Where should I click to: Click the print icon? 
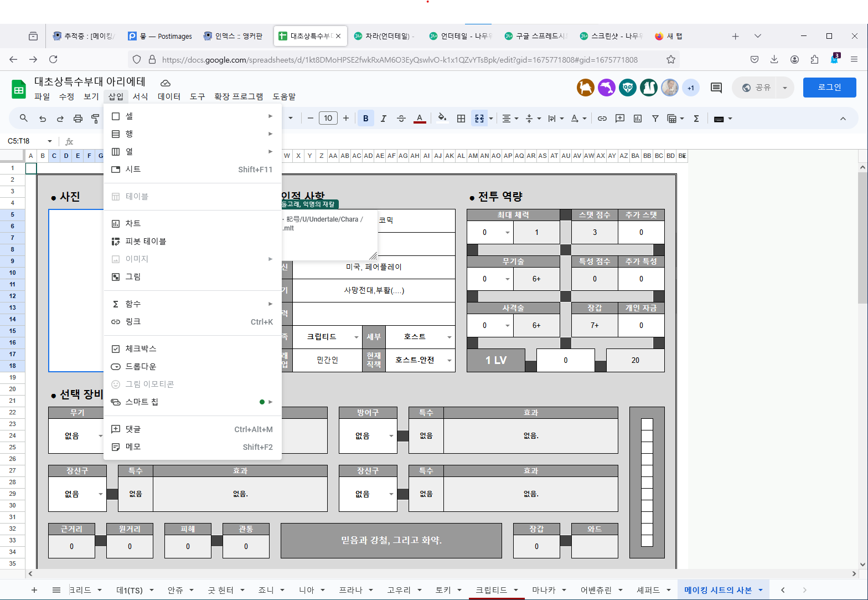78,119
